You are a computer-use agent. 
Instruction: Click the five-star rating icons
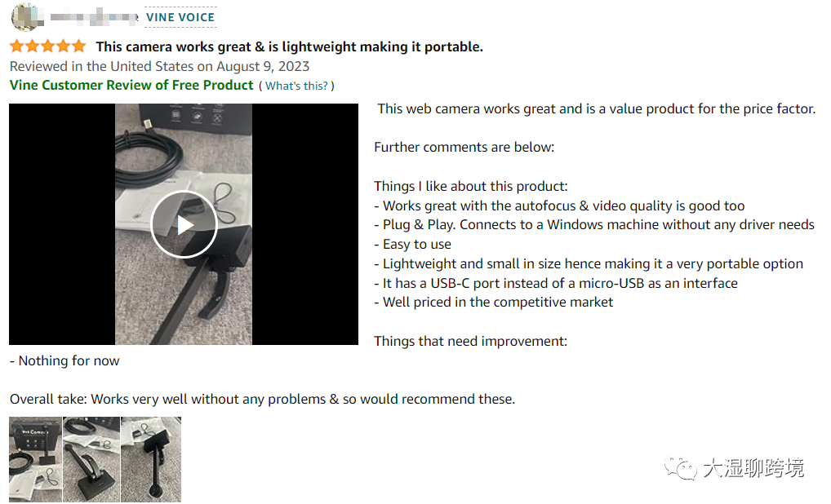[47, 46]
